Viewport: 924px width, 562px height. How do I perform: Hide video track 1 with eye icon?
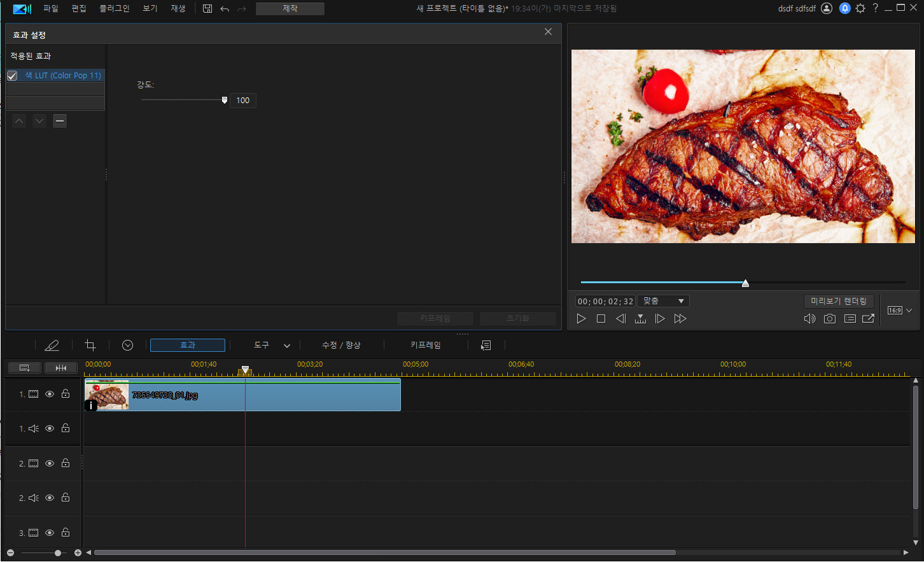pos(50,395)
